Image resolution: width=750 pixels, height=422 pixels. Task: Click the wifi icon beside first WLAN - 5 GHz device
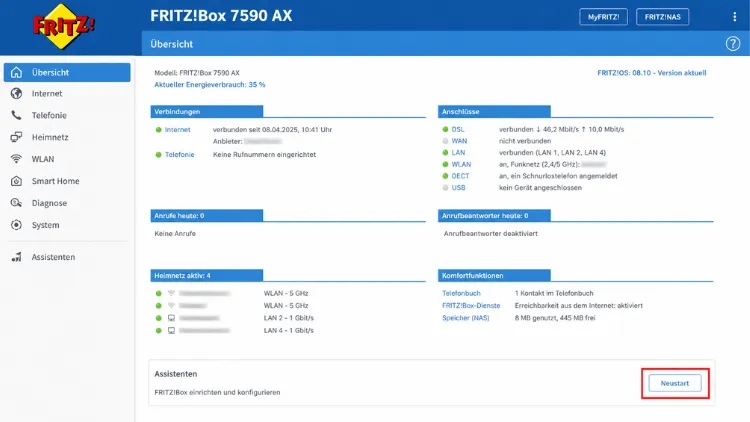[171, 293]
